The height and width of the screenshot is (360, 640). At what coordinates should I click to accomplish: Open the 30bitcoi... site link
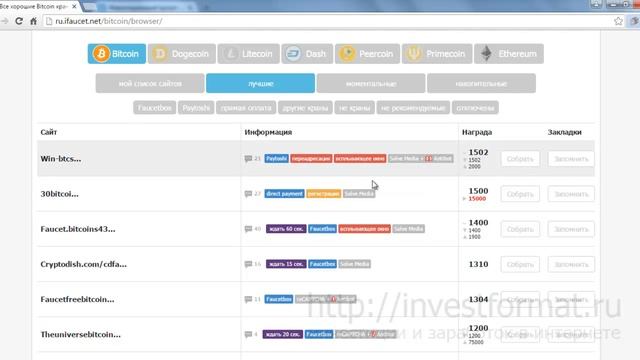tap(60, 194)
